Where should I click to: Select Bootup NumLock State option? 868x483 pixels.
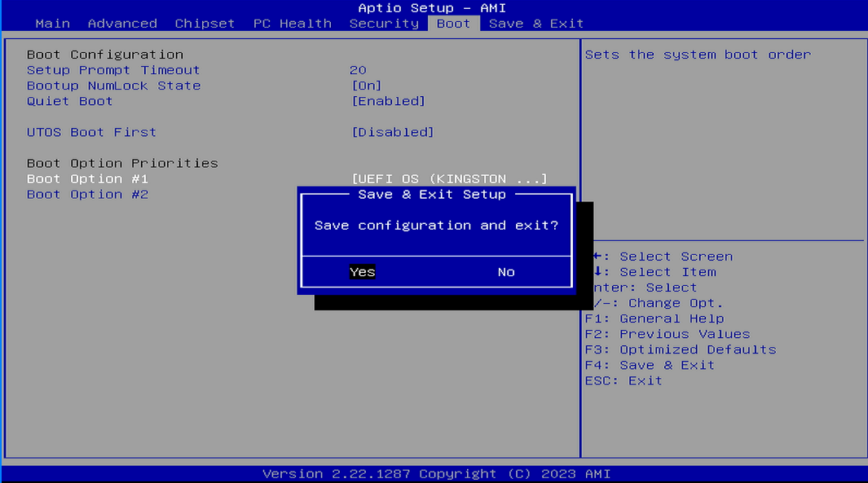(113, 86)
